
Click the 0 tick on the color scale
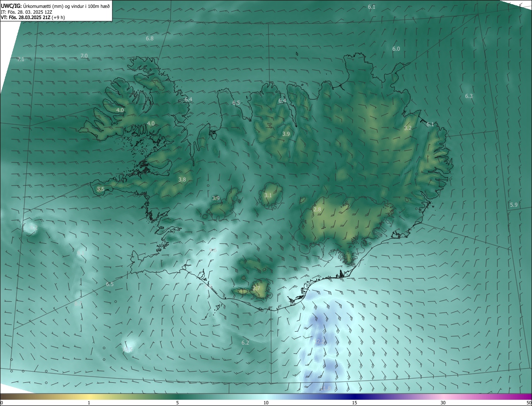2,403
